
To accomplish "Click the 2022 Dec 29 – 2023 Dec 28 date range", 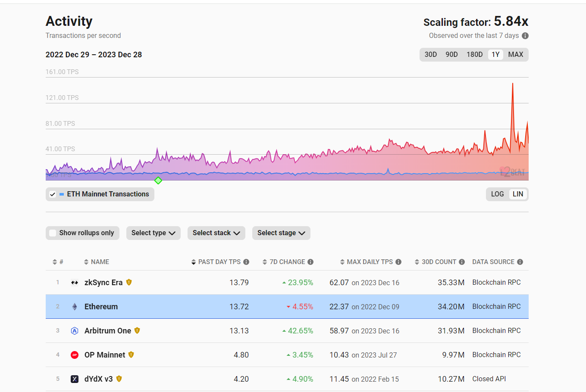I will [94, 55].
